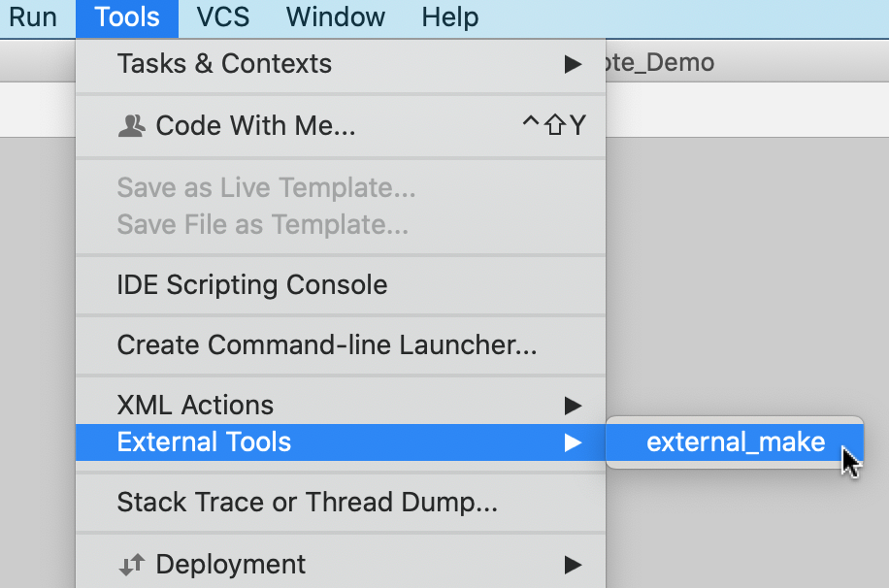The width and height of the screenshot is (889, 588).
Task: Open the Tools menu
Action: click(126, 16)
